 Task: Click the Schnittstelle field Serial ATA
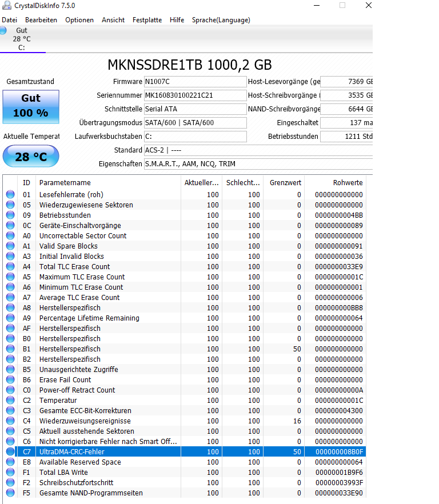195,109
